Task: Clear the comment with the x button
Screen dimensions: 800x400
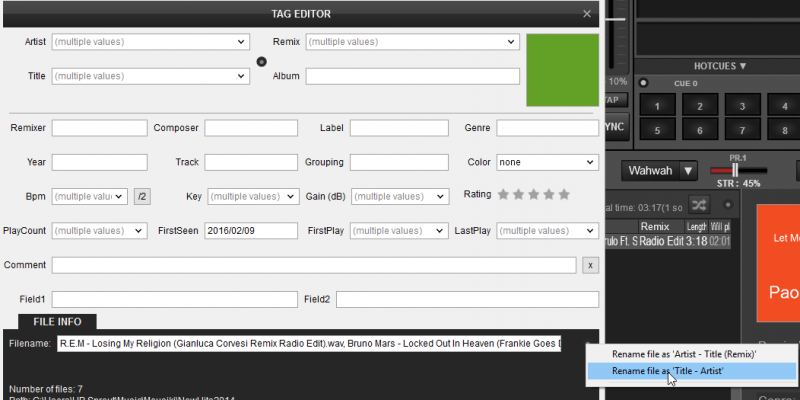Action: 590,265
